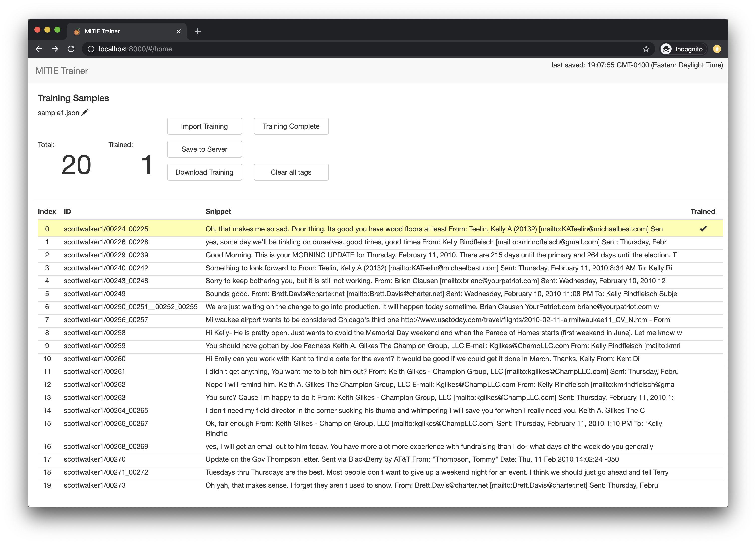
Task: Click the browser forward arrow
Action: click(55, 49)
